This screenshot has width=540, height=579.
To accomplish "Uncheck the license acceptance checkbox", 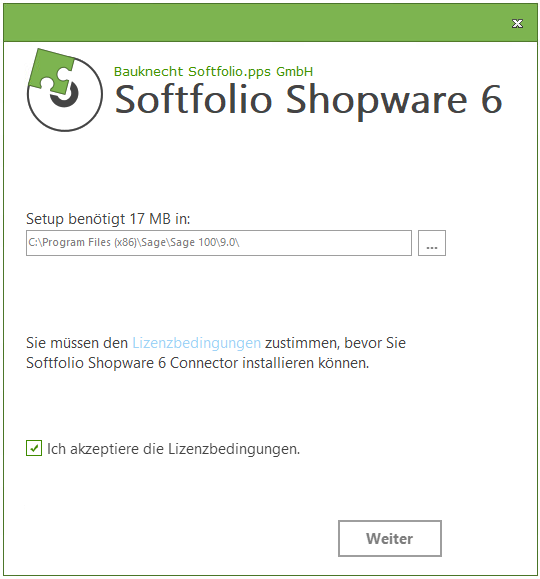I will click(34, 448).
